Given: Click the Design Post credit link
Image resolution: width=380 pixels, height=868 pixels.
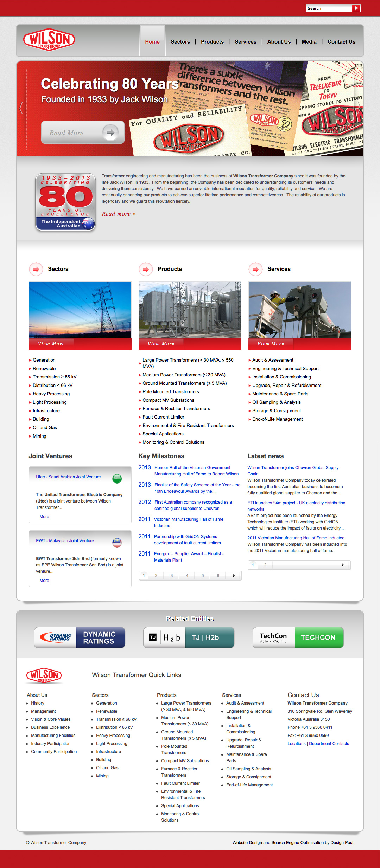Looking at the screenshot, I should coord(342,843).
